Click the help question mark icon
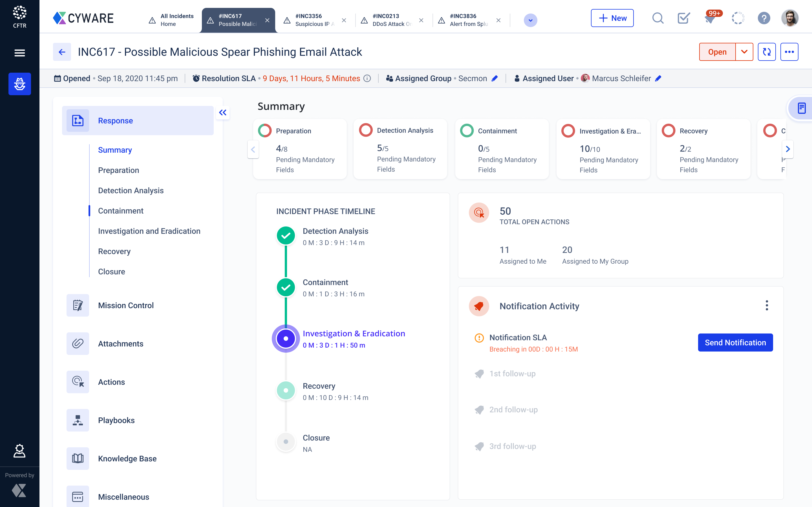Viewport: 812px width, 507px height. pyautogui.click(x=764, y=18)
